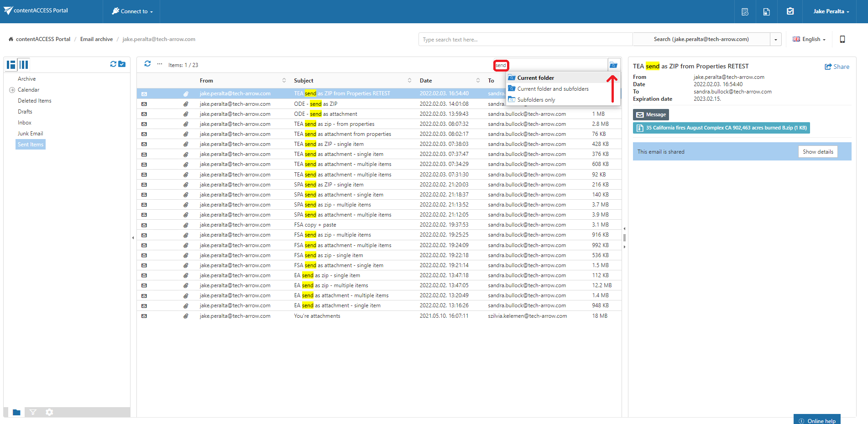Switch to the three-column layout view
The image size is (868, 424).
coord(24,65)
